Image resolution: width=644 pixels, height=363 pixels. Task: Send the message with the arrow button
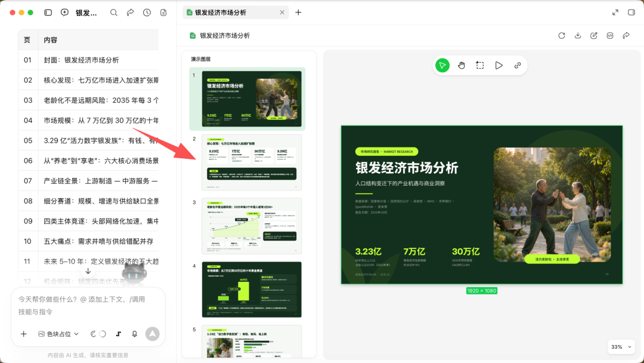pyautogui.click(x=153, y=334)
